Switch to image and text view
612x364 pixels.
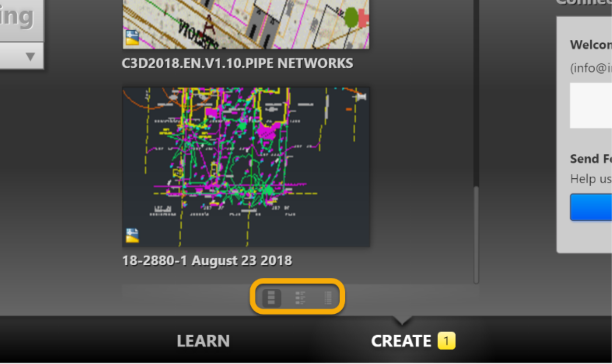point(300,298)
